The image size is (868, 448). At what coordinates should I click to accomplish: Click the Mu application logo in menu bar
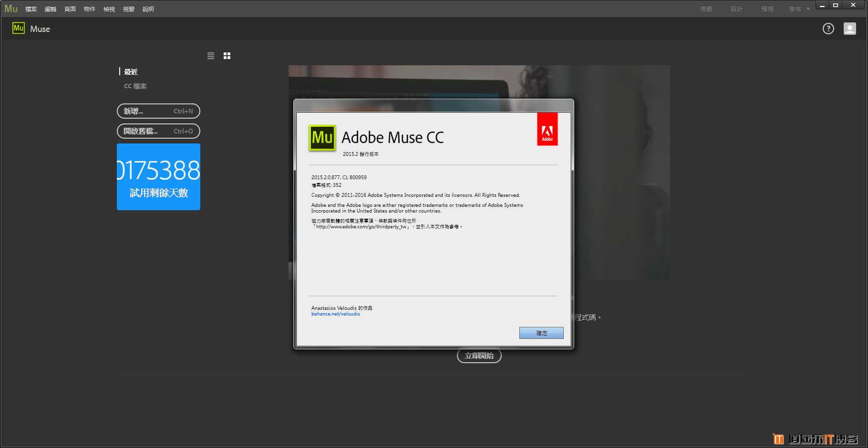point(11,9)
